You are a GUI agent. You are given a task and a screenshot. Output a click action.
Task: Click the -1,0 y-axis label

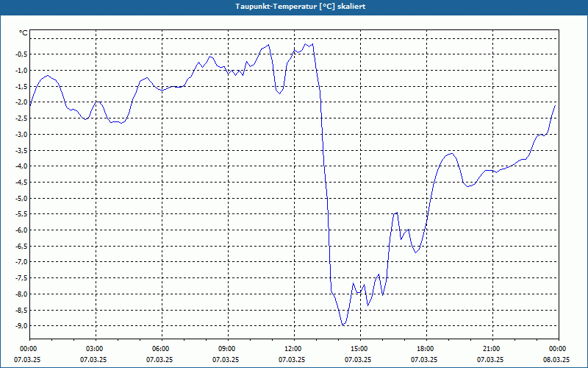tap(21, 70)
